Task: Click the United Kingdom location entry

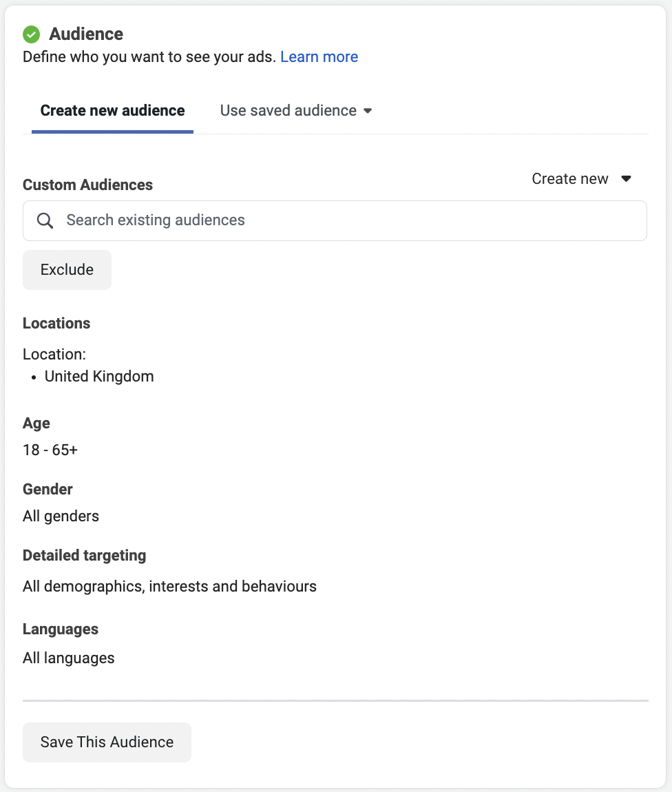Action: pyautogui.click(x=99, y=376)
